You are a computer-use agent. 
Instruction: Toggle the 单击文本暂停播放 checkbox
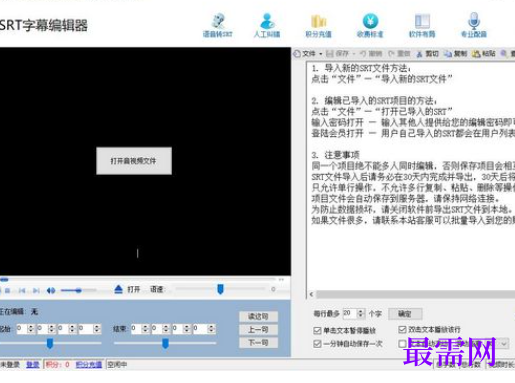(x=317, y=330)
